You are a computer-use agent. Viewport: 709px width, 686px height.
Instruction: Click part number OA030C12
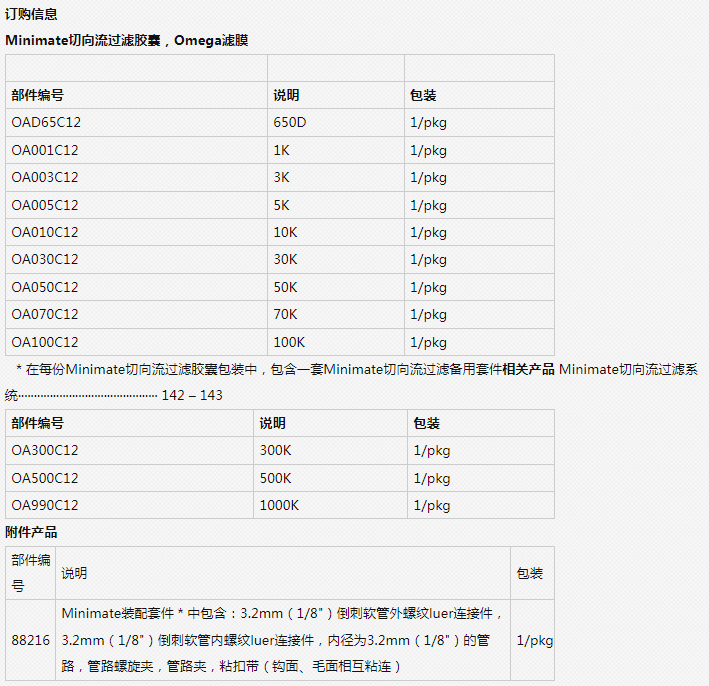[x=45, y=260]
